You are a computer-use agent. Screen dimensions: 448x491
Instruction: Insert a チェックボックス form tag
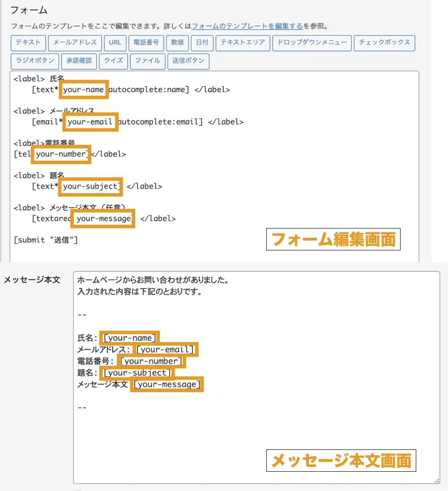tap(384, 43)
